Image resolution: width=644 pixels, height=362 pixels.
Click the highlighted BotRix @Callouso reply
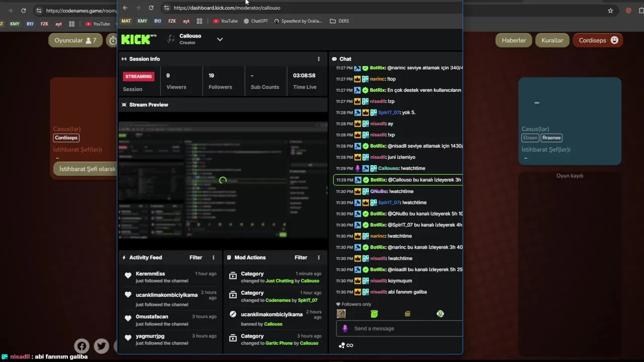click(x=398, y=179)
